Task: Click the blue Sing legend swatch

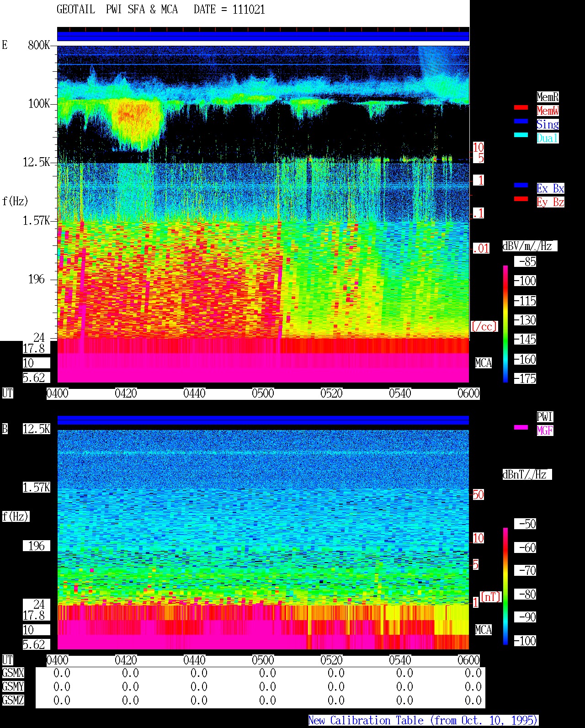Action: [x=521, y=122]
